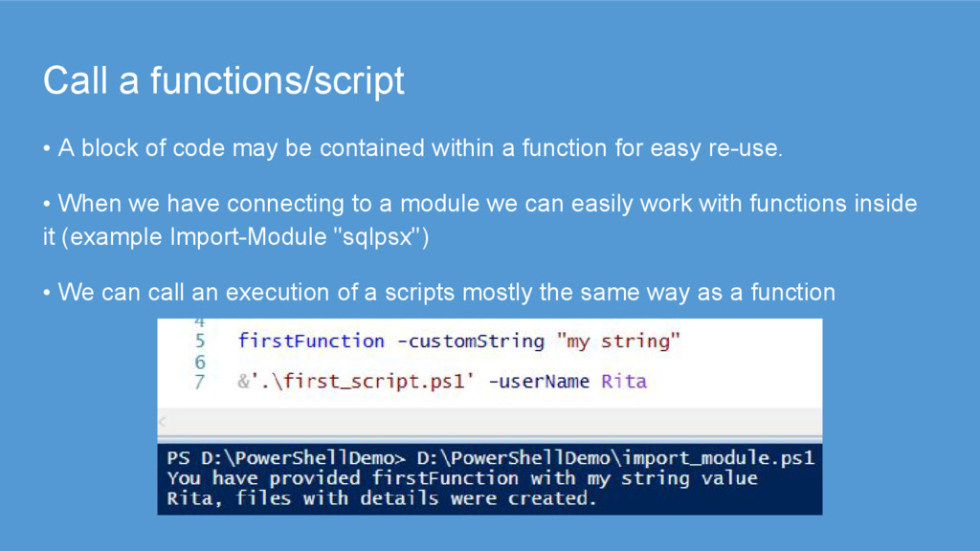Click the slide title 'Call a functions/script'

[223, 82]
